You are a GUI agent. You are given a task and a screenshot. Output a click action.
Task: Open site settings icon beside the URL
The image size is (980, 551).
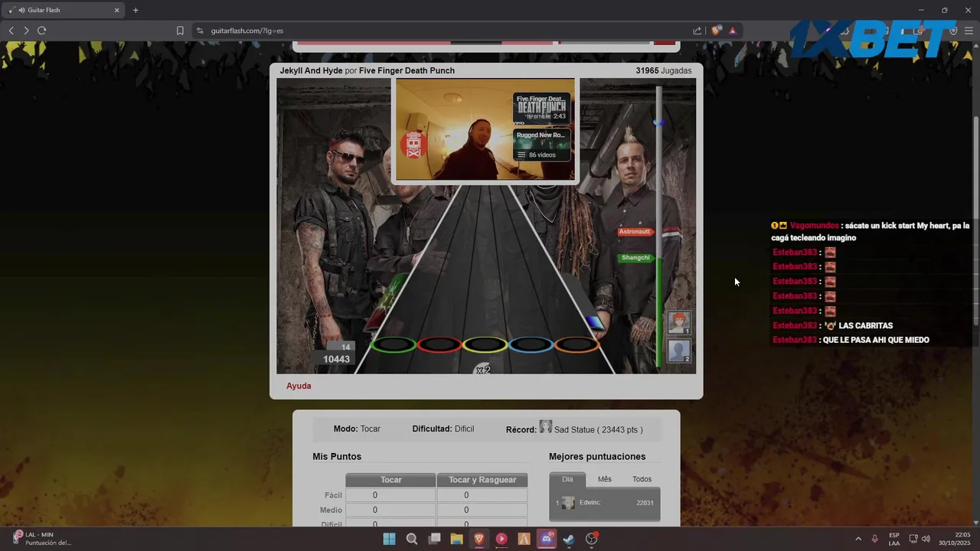coord(200,31)
